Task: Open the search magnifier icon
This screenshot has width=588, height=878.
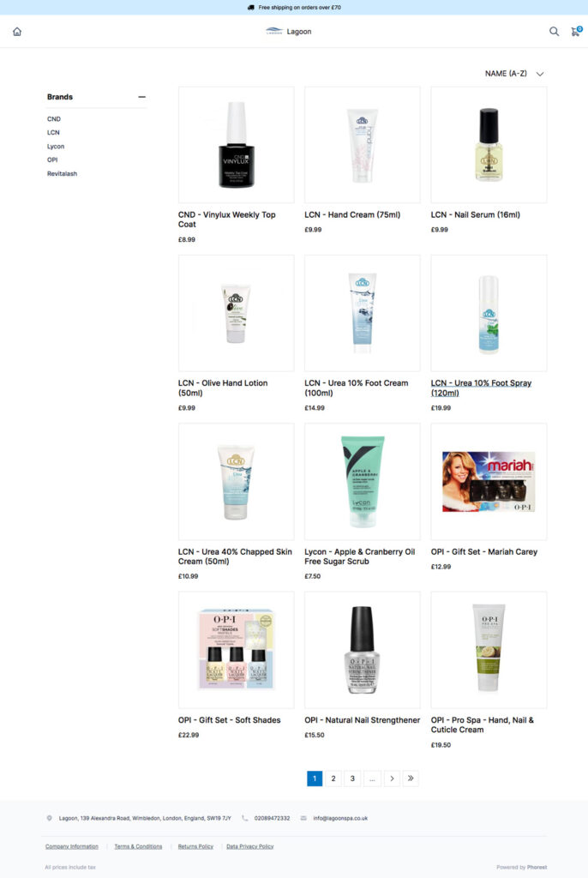Action: coord(554,32)
